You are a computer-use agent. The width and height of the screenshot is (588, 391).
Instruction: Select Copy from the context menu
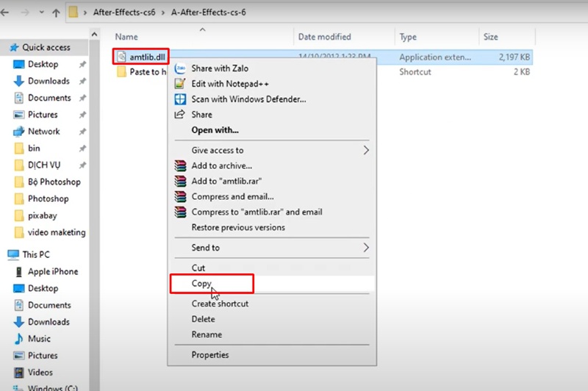201,284
